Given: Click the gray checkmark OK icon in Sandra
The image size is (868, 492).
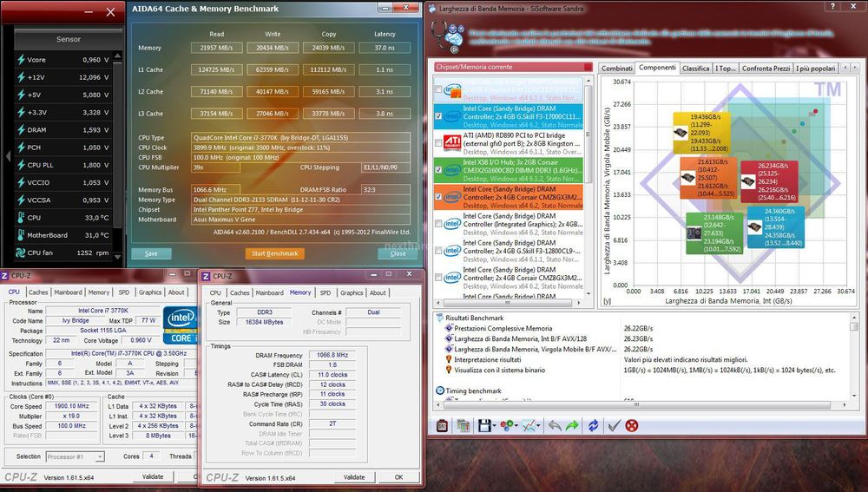Looking at the screenshot, I should (614, 425).
